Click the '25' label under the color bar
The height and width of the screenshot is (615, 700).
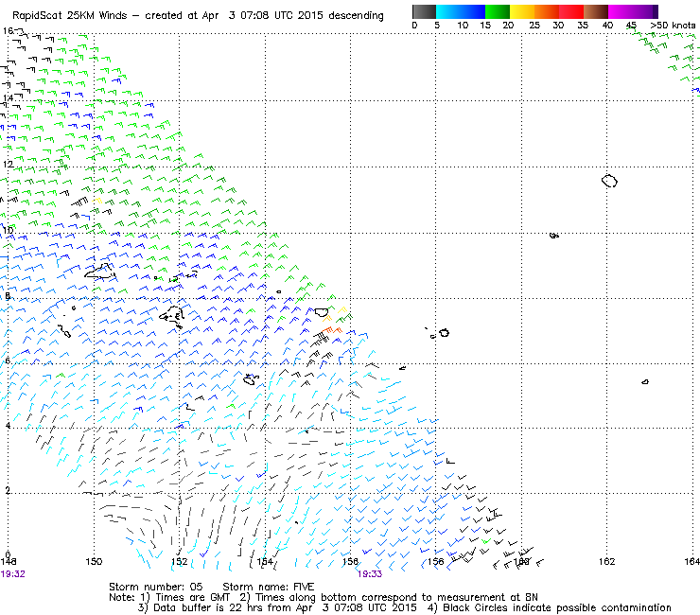pos(534,26)
